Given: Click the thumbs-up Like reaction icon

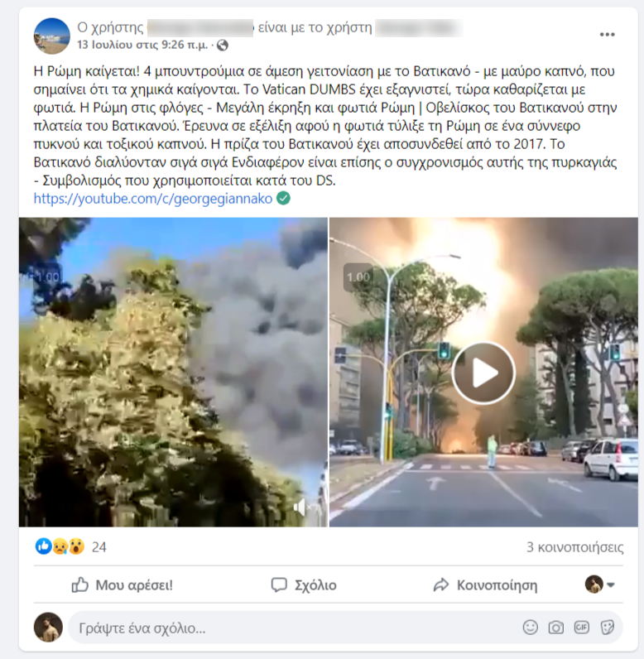Looking at the screenshot, I should click(x=43, y=546).
